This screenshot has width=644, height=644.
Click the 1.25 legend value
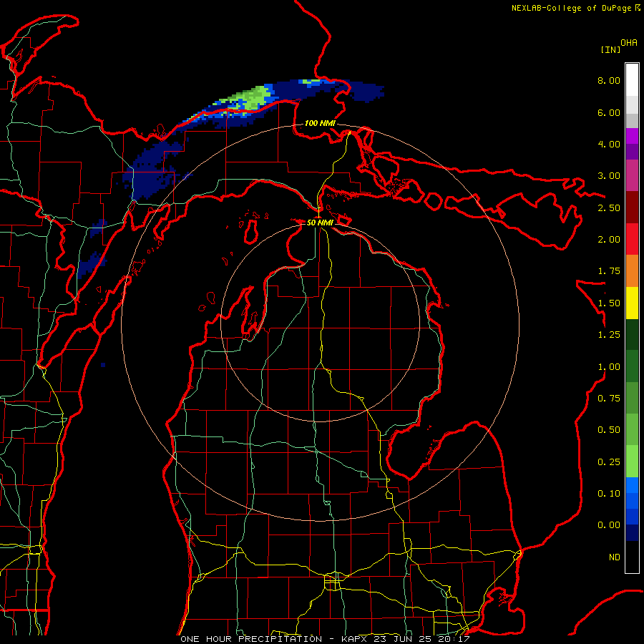[609, 335]
